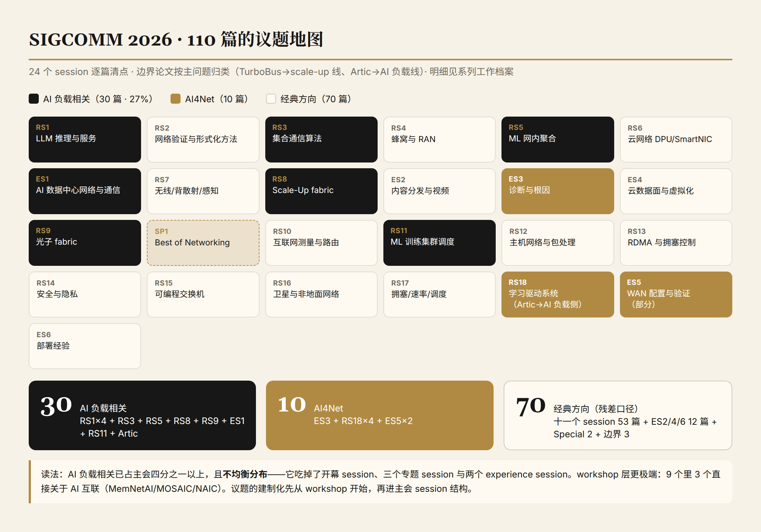
Task: Select the RS15 可编程交换机 card
Action: 203,295
